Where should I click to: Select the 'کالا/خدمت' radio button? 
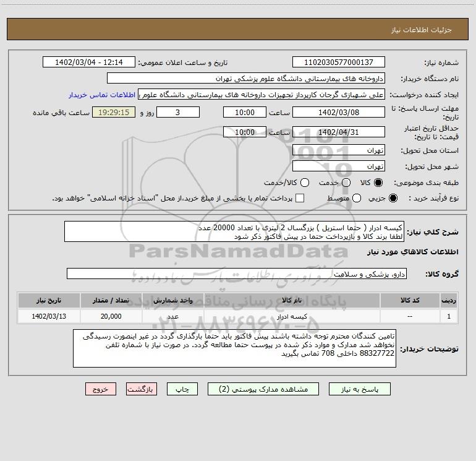coord(305,183)
